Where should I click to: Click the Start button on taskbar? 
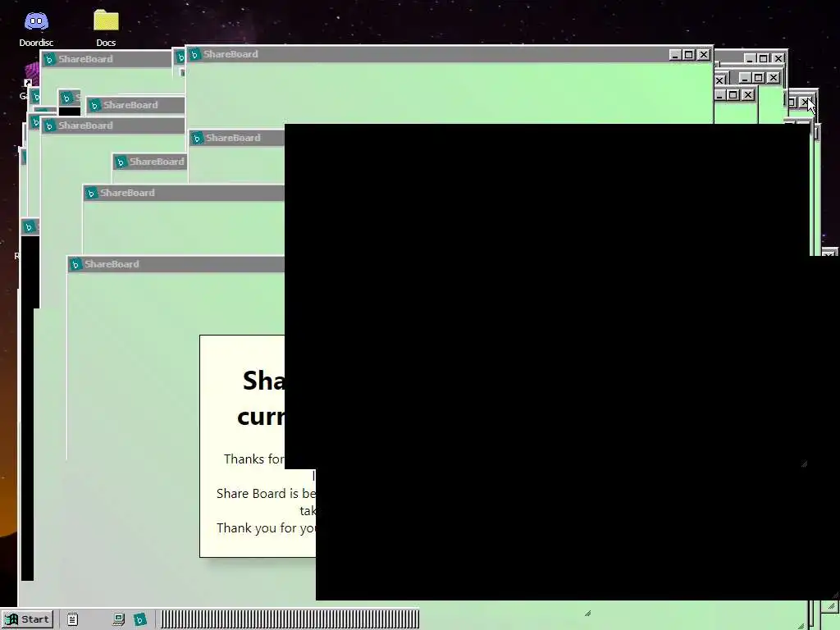coord(28,619)
